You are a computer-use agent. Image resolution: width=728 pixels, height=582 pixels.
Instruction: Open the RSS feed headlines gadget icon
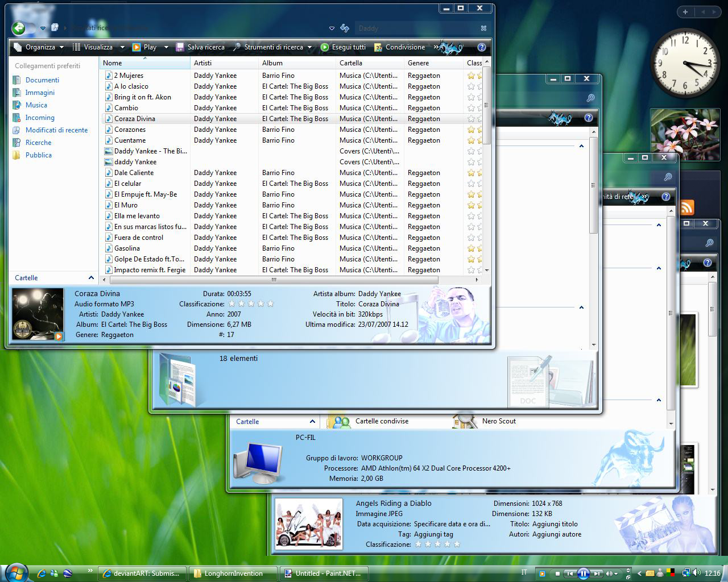[686, 207]
